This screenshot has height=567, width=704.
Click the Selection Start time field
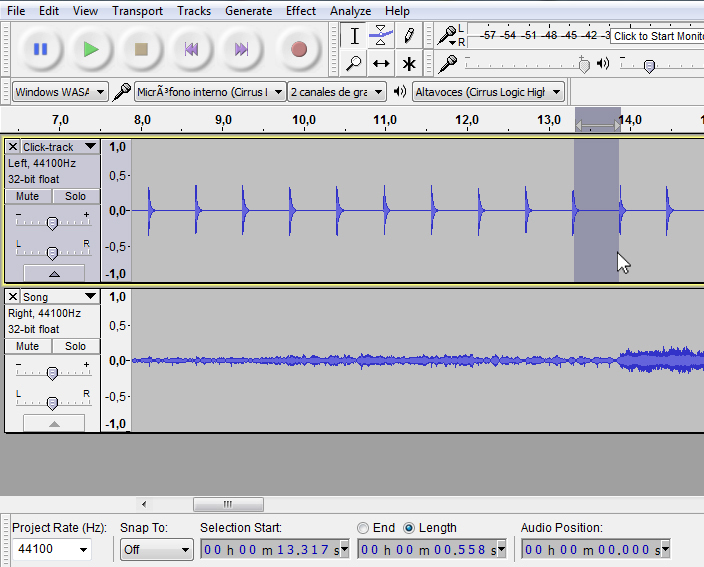coord(275,549)
